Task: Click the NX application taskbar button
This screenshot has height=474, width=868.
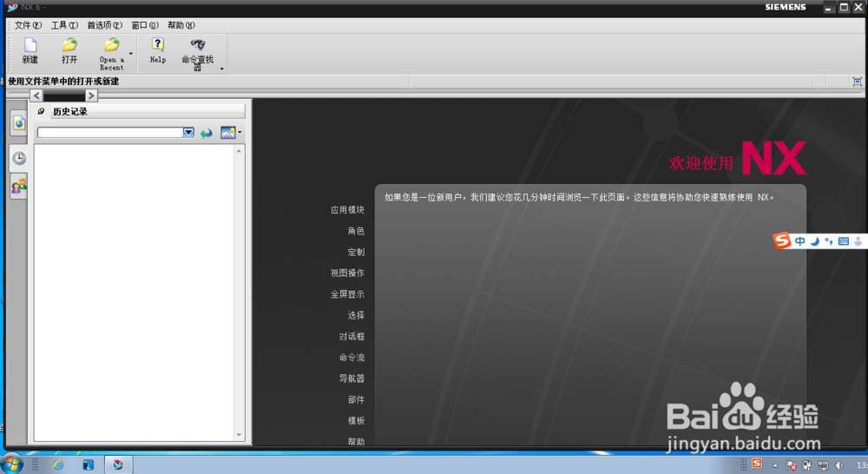Action: pyautogui.click(x=118, y=464)
